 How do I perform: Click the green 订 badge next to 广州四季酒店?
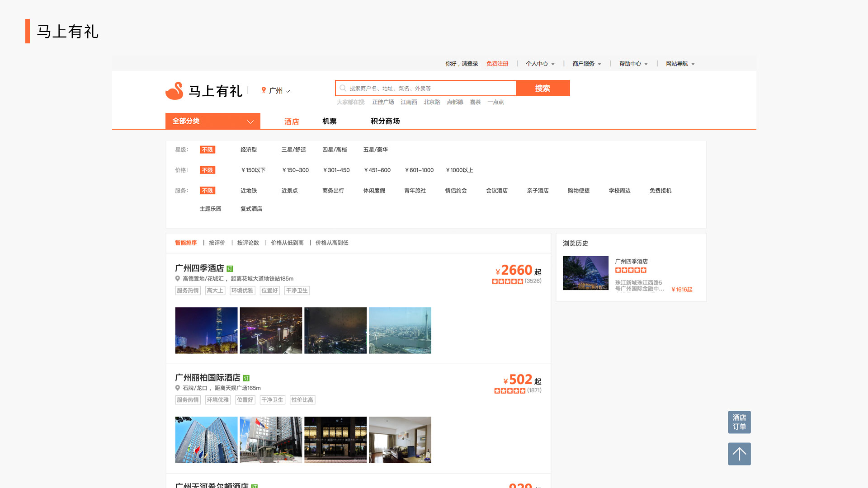coord(230,269)
